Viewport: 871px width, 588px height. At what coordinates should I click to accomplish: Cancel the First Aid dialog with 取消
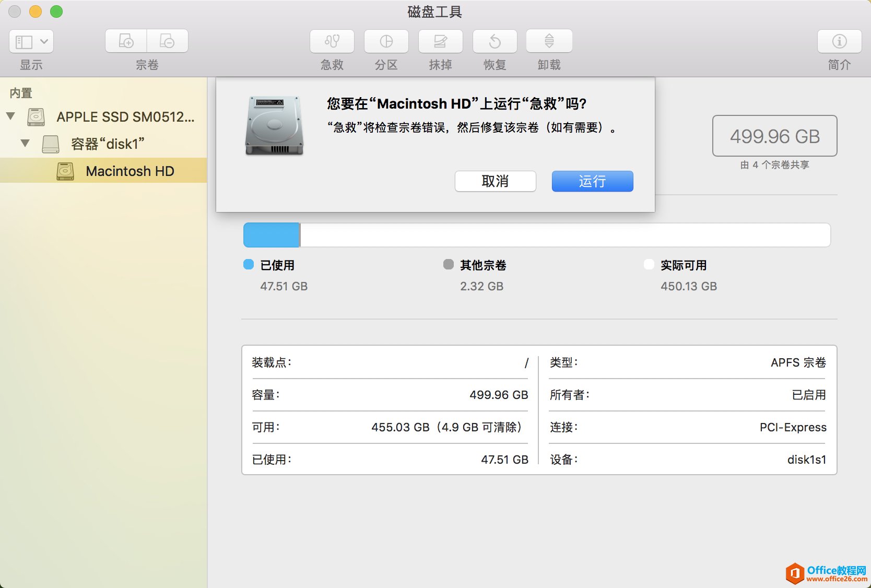495,181
